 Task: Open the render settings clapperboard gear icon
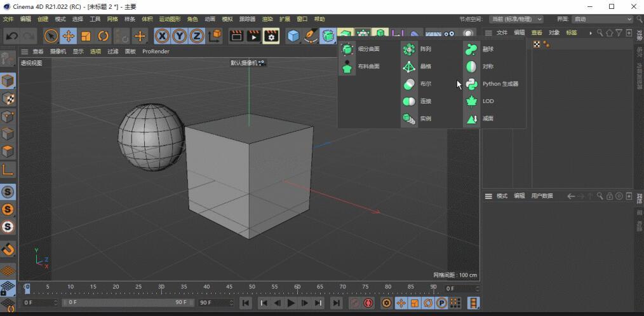(x=271, y=36)
